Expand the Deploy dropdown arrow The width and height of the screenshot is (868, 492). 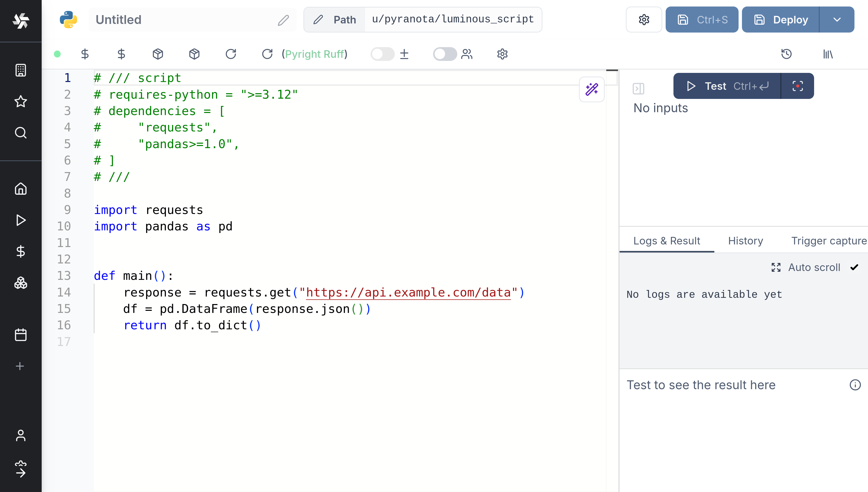pos(837,20)
